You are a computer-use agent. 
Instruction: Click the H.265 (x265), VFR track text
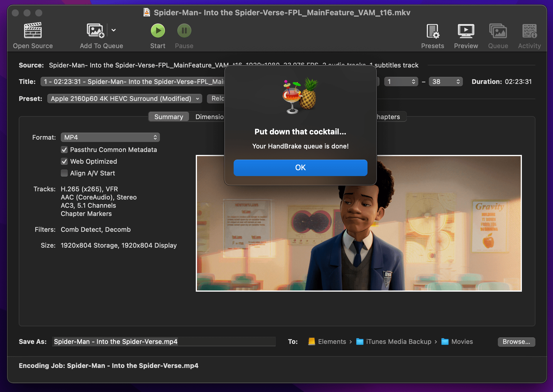tap(89, 189)
